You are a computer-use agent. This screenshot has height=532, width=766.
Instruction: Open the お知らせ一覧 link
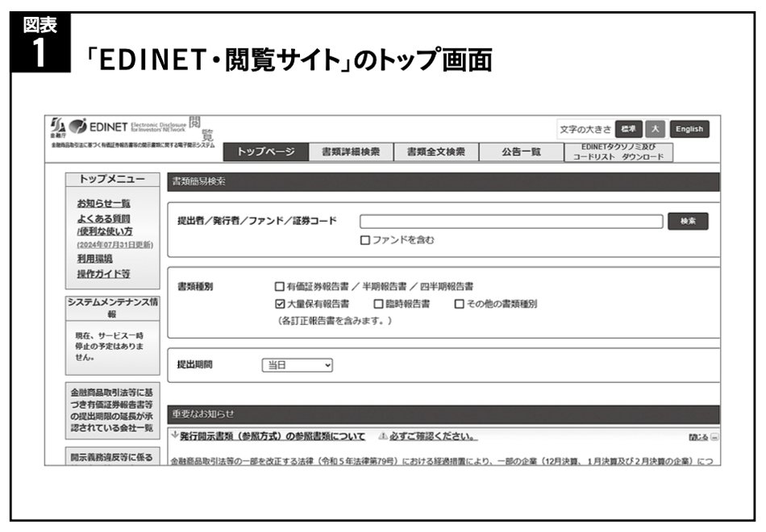(x=103, y=204)
